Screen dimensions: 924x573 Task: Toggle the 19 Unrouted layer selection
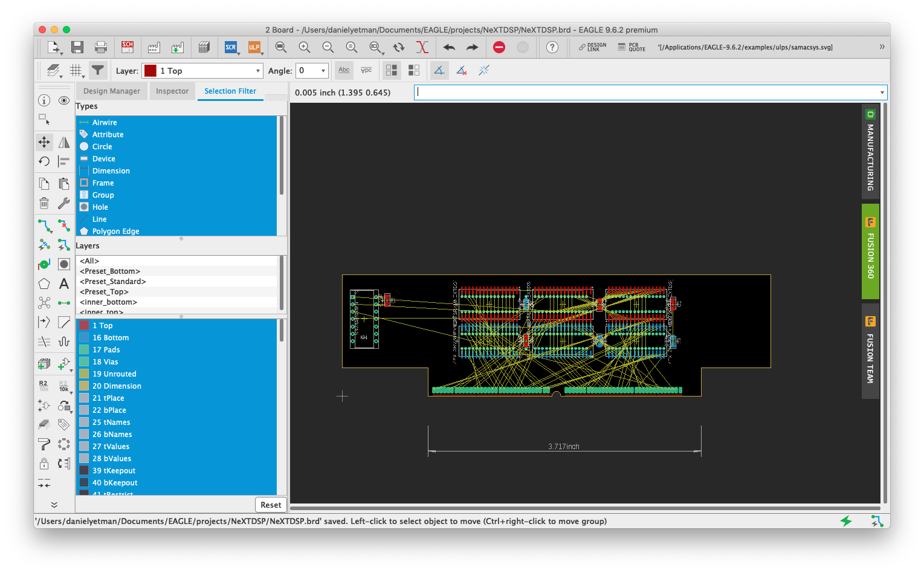coord(114,374)
